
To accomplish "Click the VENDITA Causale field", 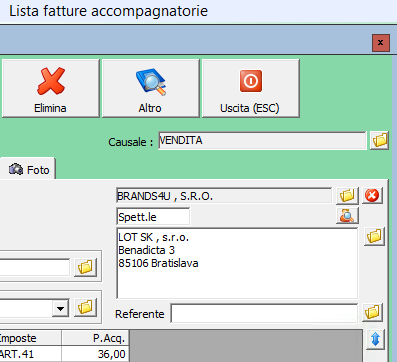I will pyautogui.click(x=262, y=141).
